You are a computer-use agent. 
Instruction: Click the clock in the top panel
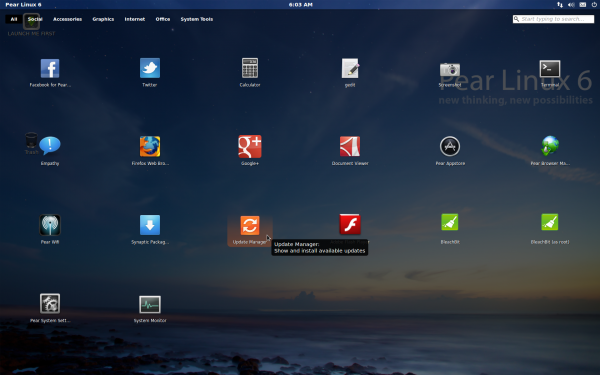[300, 5]
